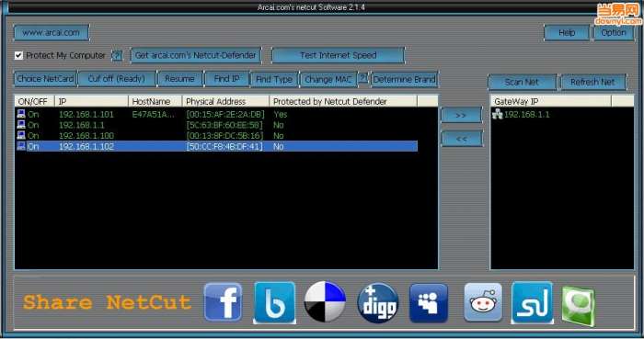Viewport: 644px width, 339px height.
Task: Click the StumbleUpon share icon
Action: (x=533, y=302)
